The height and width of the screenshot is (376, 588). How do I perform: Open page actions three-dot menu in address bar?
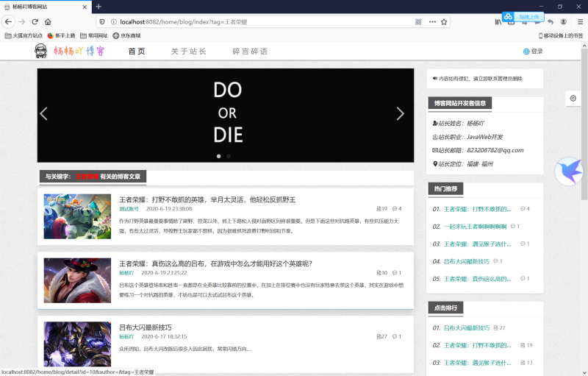(431, 22)
